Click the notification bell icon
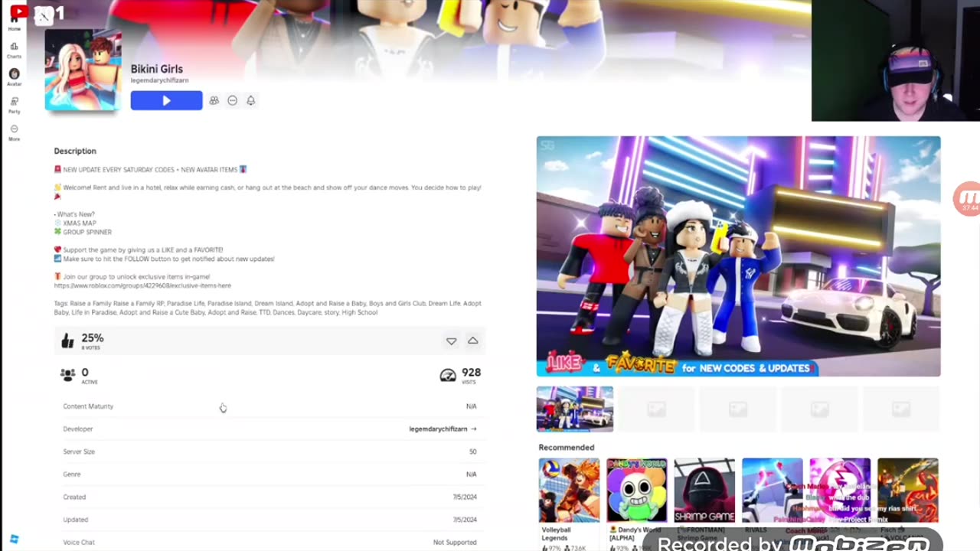The width and height of the screenshot is (980, 551). (x=250, y=100)
